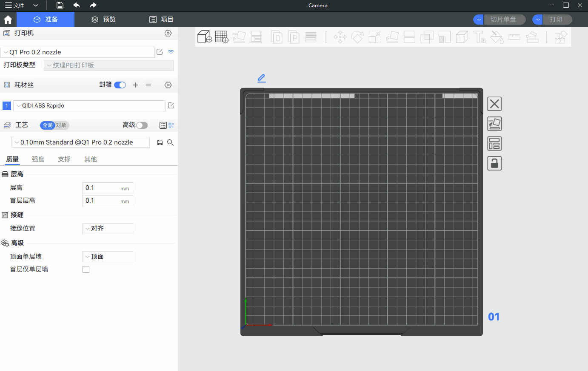
Task: Open the 强度 strength settings tab
Action: pos(38,159)
